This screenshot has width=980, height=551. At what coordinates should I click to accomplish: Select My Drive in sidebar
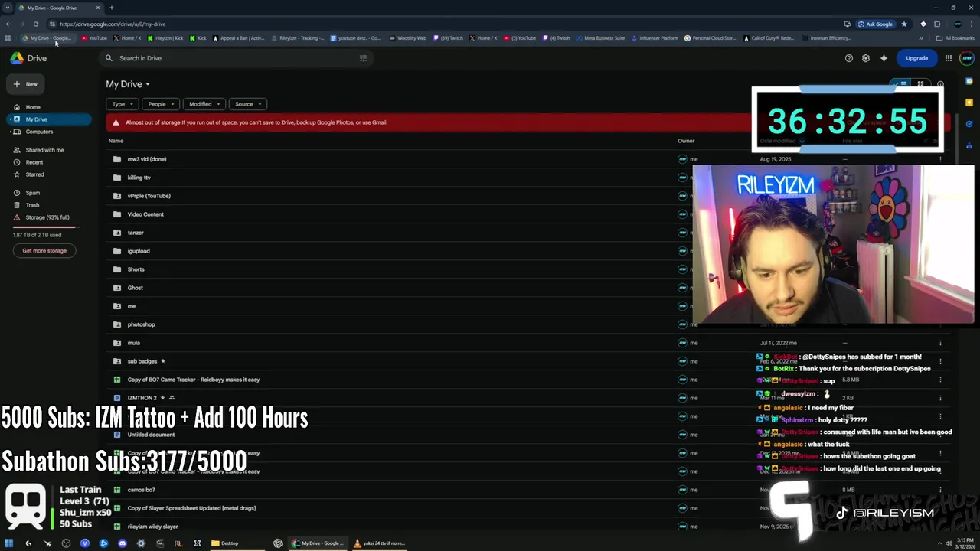click(x=48, y=119)
